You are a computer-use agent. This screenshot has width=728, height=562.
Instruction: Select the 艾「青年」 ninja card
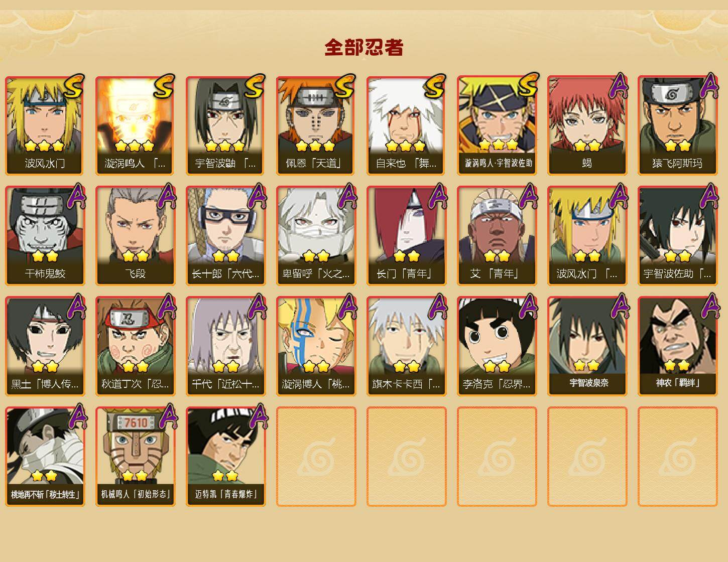pyautogui.click(x=497, y=236)
